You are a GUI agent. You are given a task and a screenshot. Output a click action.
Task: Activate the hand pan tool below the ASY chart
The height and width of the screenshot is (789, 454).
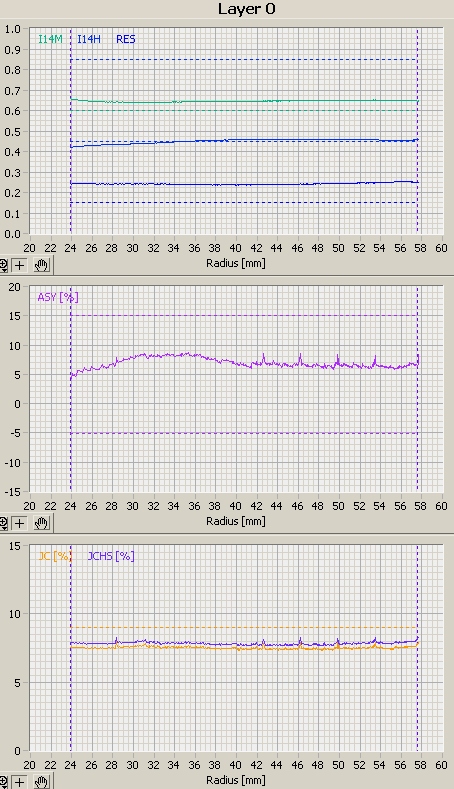(x=41, y=523)
